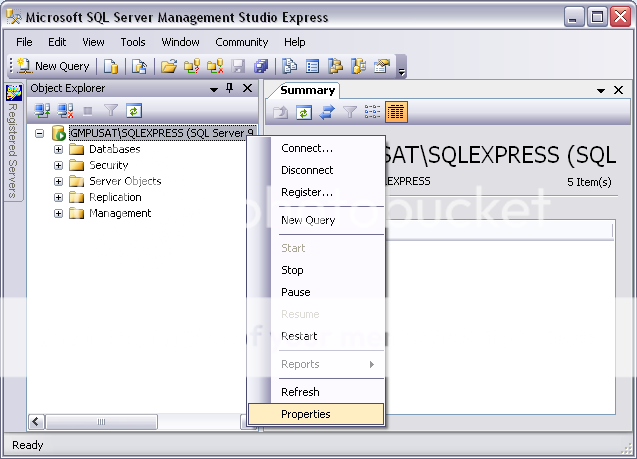
Task: Choose Refresh from context menu
Action: tap(316, 392)
